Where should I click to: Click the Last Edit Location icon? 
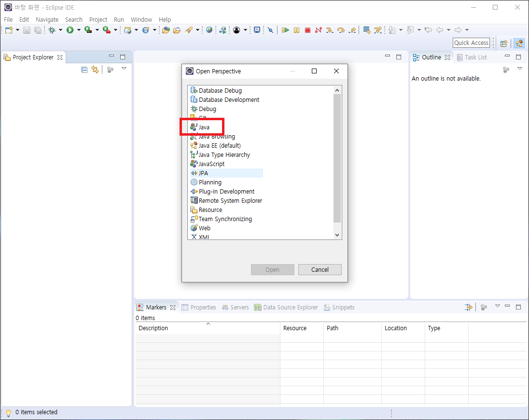pyautogui.click(x=428, y=30)
